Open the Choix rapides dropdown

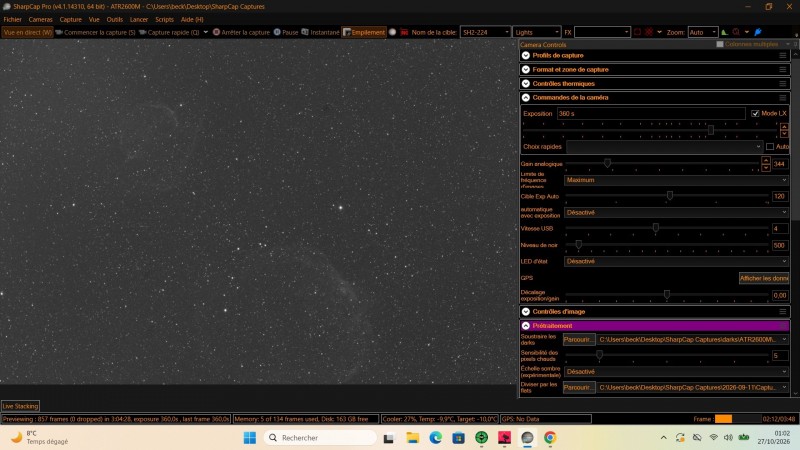pyautogui.click(x=665, y=146)
